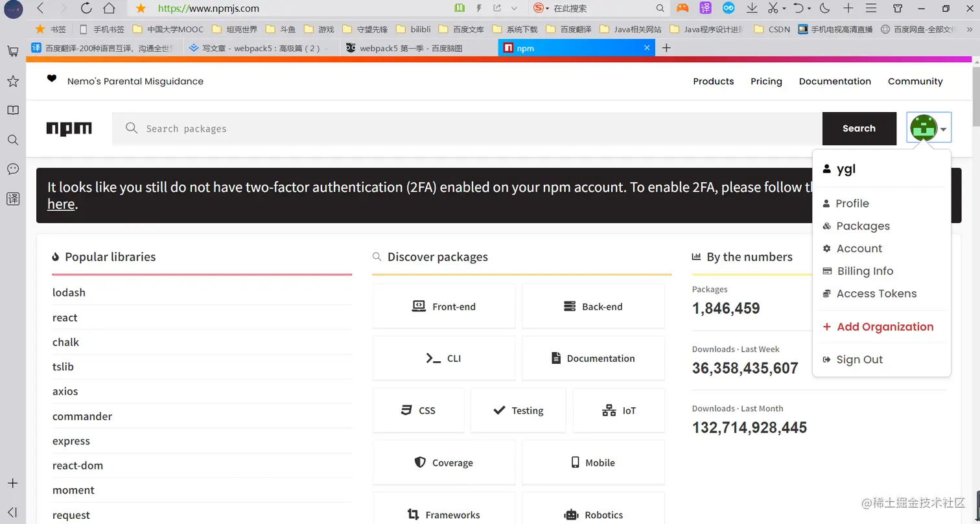Screen dimensions: 980x524
Task: Open the downloads arrow icon
Action: point(752,8)
